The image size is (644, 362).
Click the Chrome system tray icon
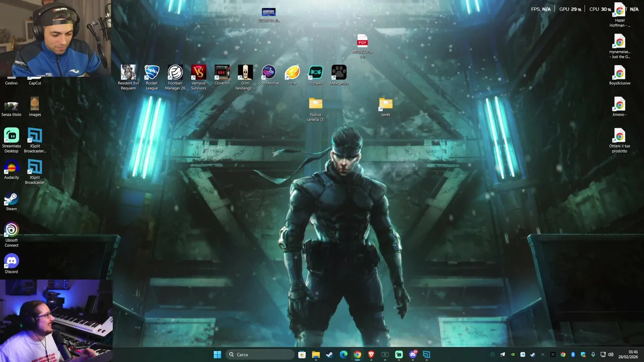pos(563,354)
